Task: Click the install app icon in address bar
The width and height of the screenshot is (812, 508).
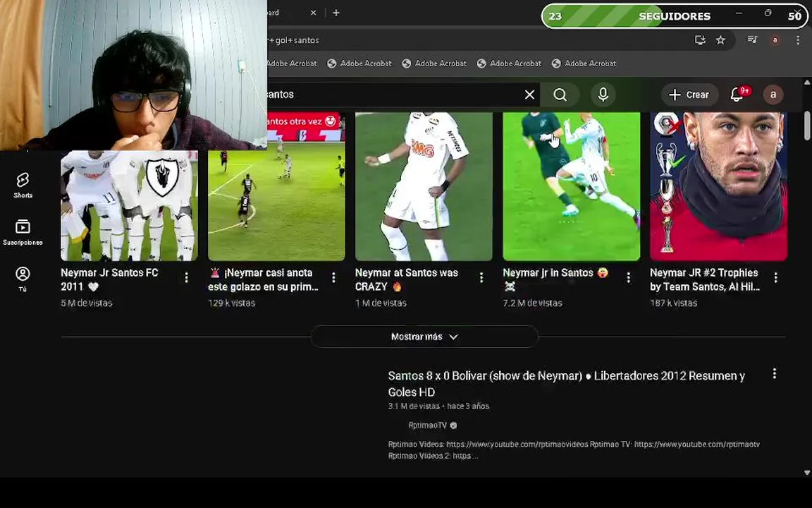Action: click(700, 40)
